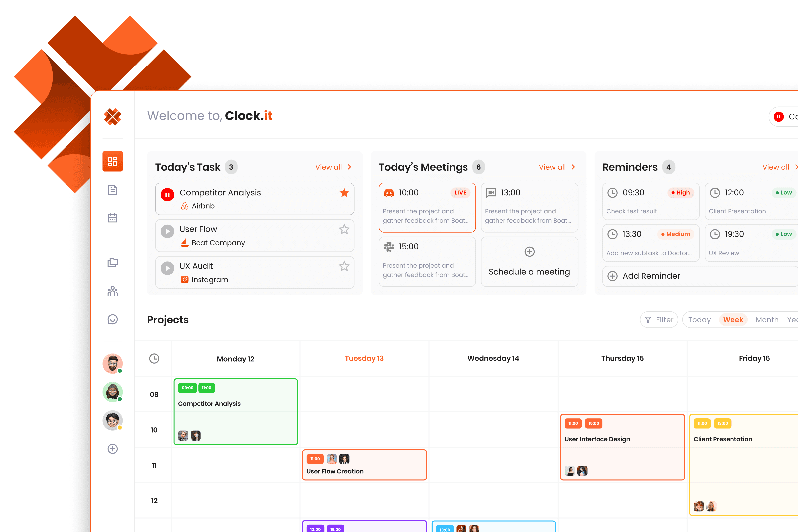Open the User Flow Creation event on Tuesday
798x532 pixels.
click(x=364, y=465)
